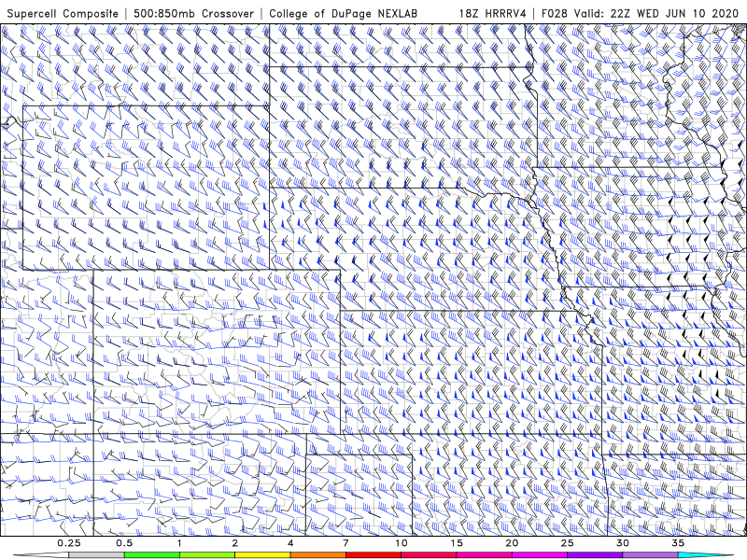The height and width of the screenshot is (560, 747).
Task: Click the lavender 30–35 legend color segment
Action: [x=650, y=555]
